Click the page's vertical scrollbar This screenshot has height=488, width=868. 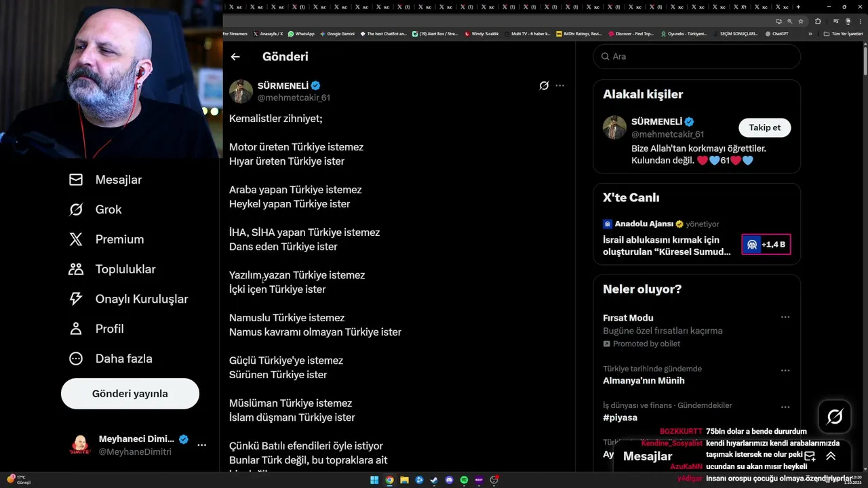tap(865, 61)
